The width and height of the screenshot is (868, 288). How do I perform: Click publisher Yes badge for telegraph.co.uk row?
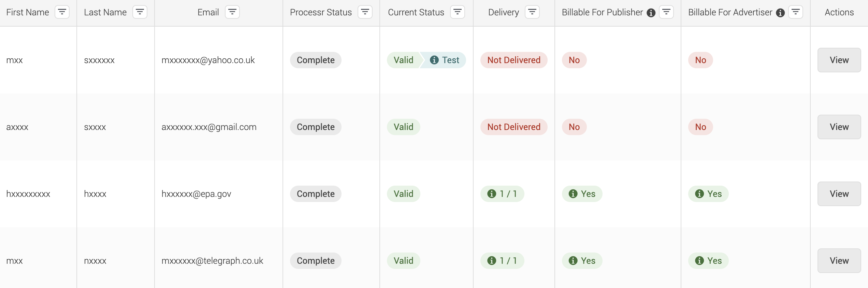[x=582, y=261]
